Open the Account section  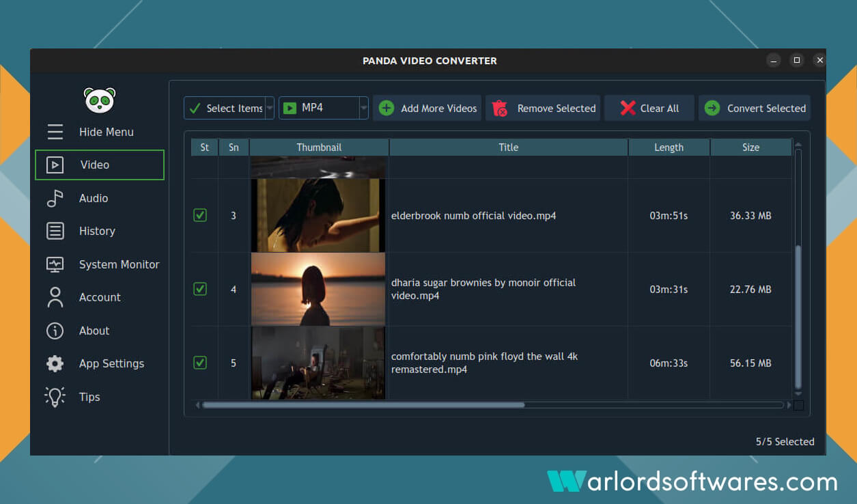click(x=100, y=297)
